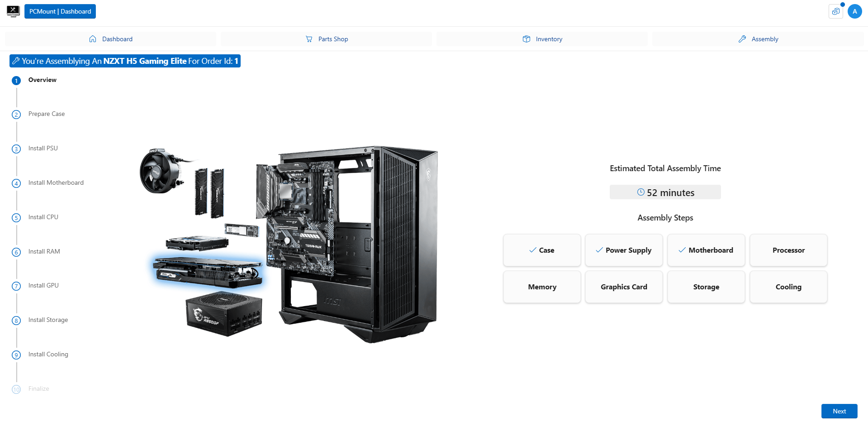Screen dimensions: 868x422
Task: Open the Storage step card
Action: pyautogui.click(x=706, y=287)
